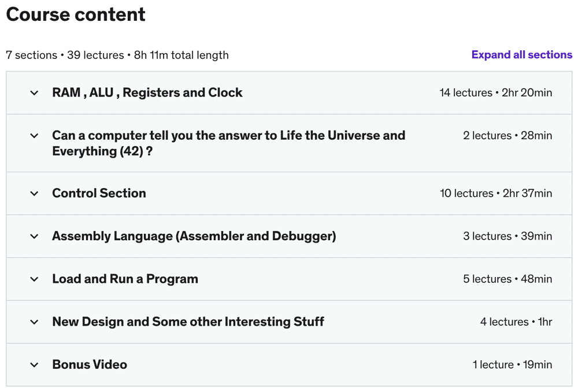Click the Bonus Video section title

pos(90,365)
